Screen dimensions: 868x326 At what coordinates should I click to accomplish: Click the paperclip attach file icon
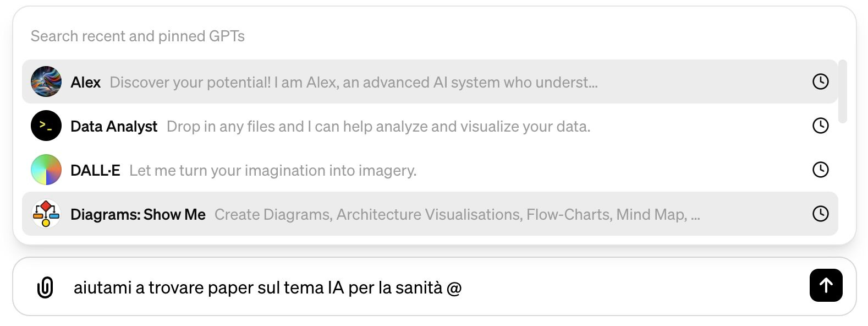[x=45, y=287]
